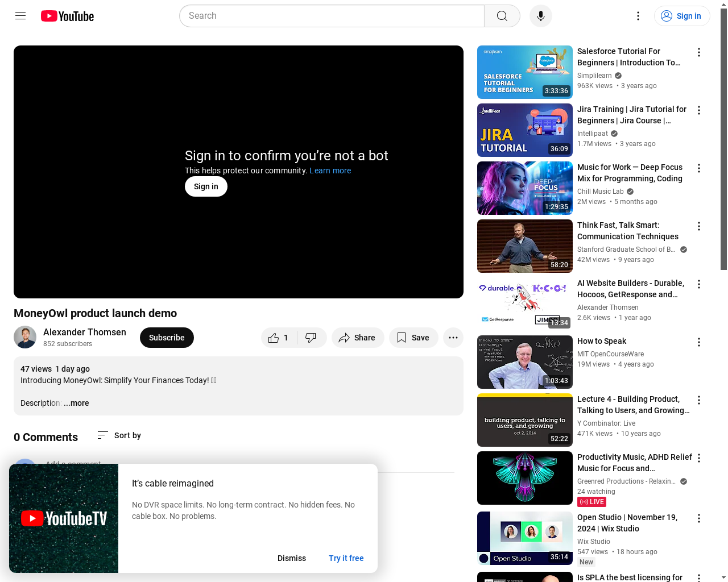Go to YouTube home via logo
This screenshot has width=728, height=582.
point(67,16)
